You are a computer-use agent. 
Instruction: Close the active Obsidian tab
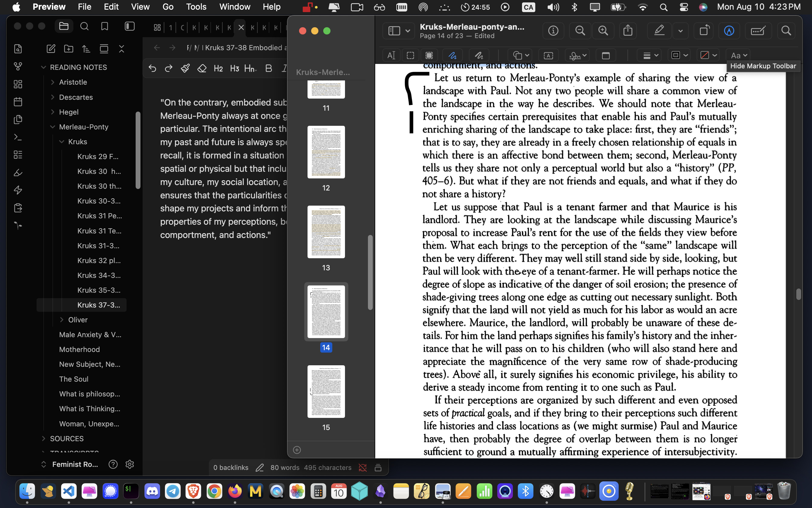[x=241, y=28]
